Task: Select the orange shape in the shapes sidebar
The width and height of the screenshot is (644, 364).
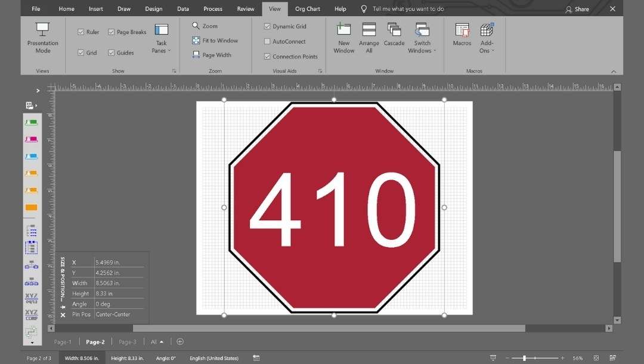Action: tap(32, 208)
